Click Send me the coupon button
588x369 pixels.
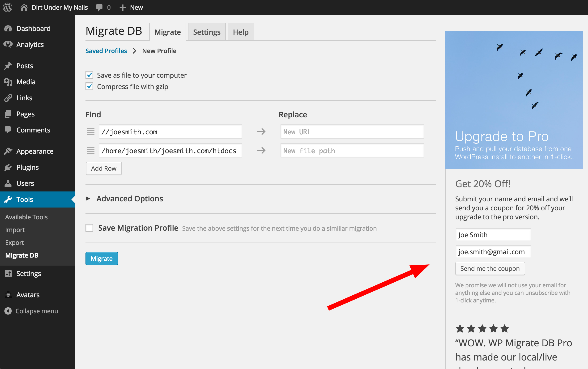pyautogui.click(x=490, y=268)
